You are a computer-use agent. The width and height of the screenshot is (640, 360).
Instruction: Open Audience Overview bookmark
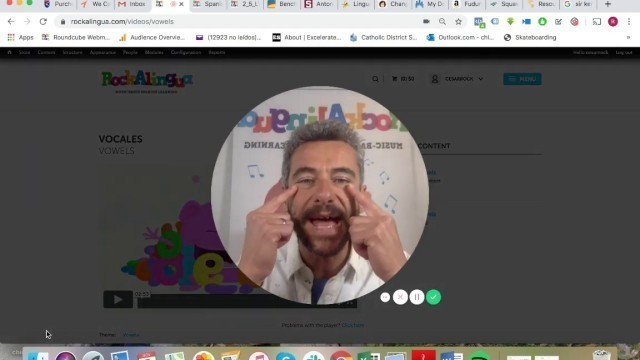152,38
